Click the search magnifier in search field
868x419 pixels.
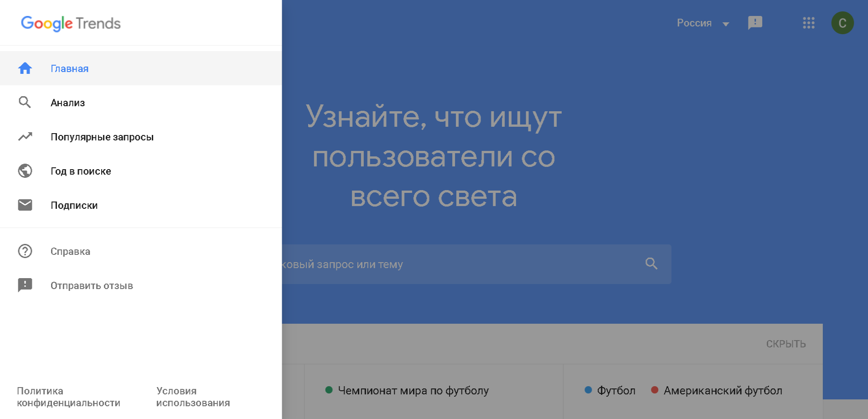click(x=651, y=264)
